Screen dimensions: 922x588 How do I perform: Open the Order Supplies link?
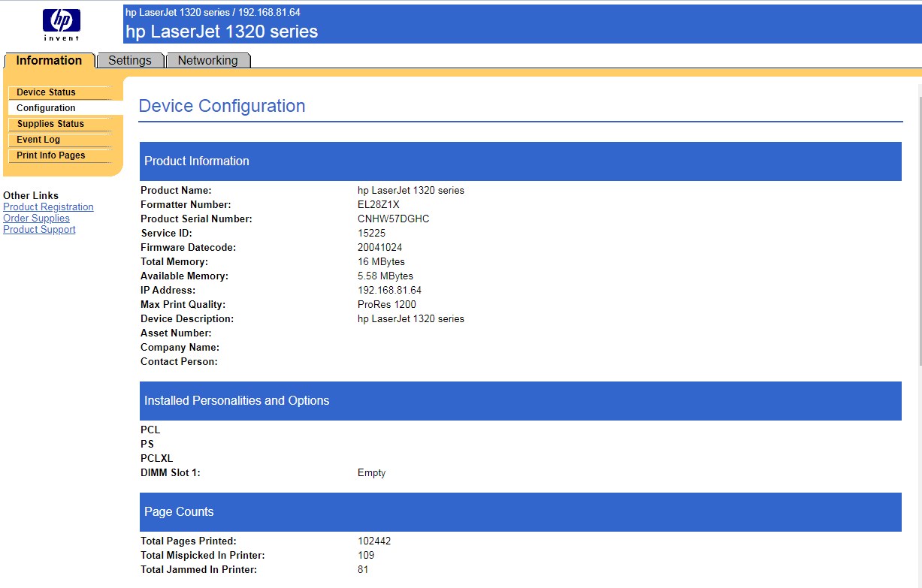(x=36, y=219)
